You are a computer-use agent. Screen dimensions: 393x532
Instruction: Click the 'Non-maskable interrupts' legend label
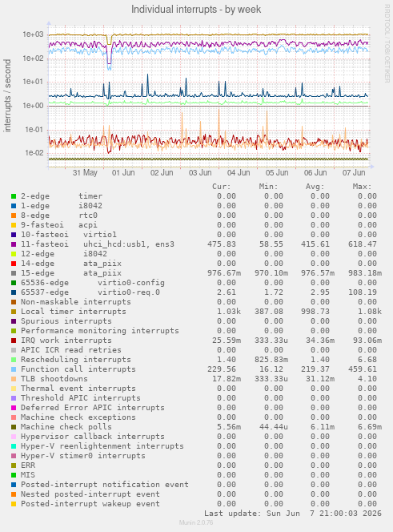(x=76, y=302)
